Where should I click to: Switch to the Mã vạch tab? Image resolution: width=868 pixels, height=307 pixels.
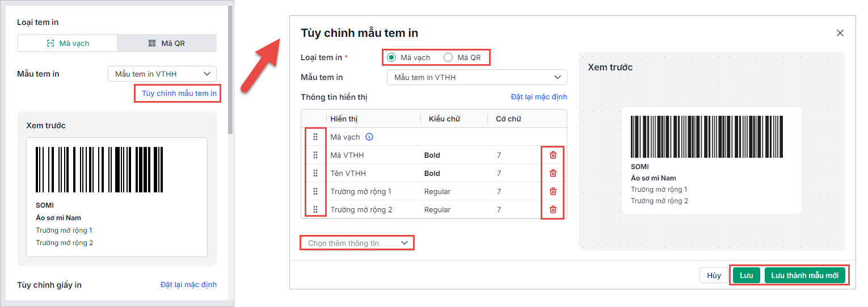tap(68, 43)
